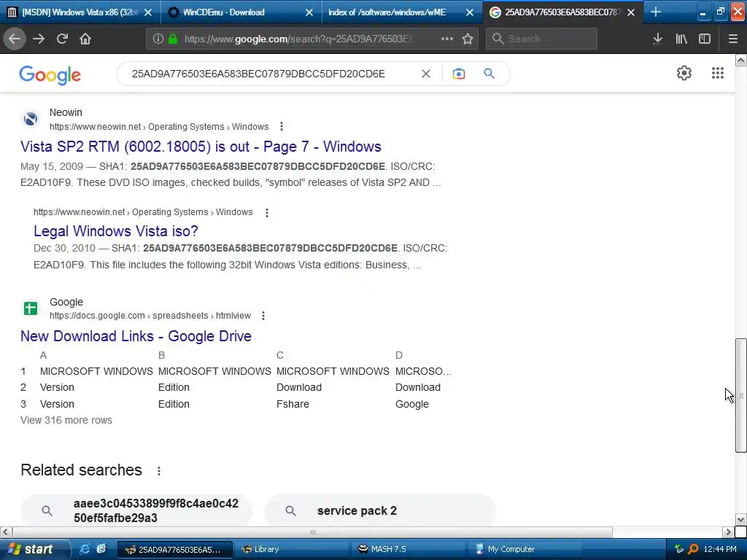The height and width of the screenshot is (560, 747).
Task: Click the 12:44 PM clock
Action: [720, 549]
